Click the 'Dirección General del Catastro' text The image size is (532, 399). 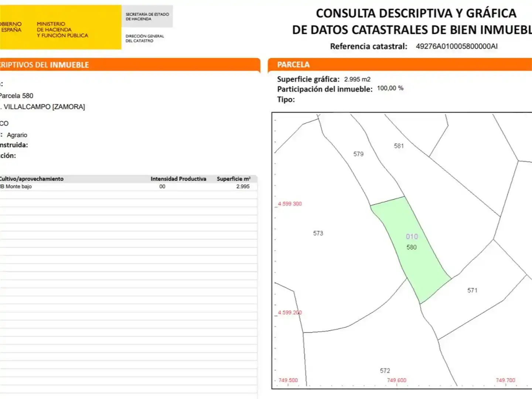144,38
